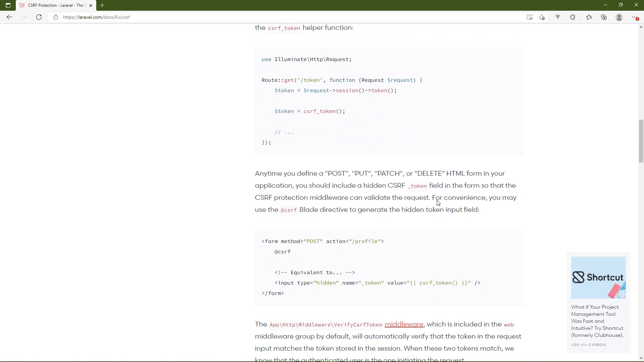644x362 pixels.
Task: View site information lock icon
Action: pyautogui.click(x=56, y=17)
